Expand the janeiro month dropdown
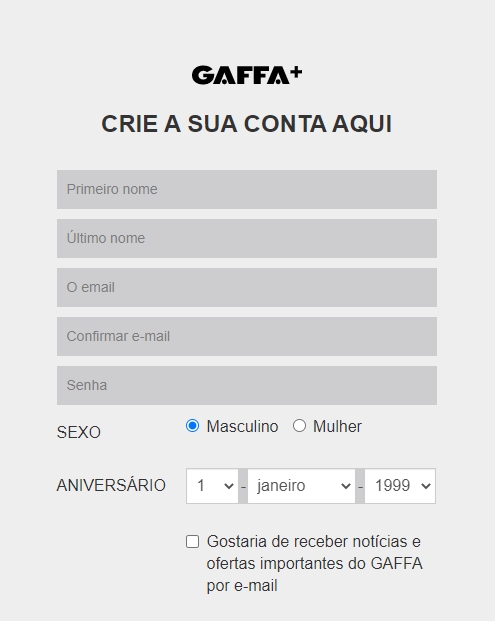 pyautogui.click(x=301, y=486)
